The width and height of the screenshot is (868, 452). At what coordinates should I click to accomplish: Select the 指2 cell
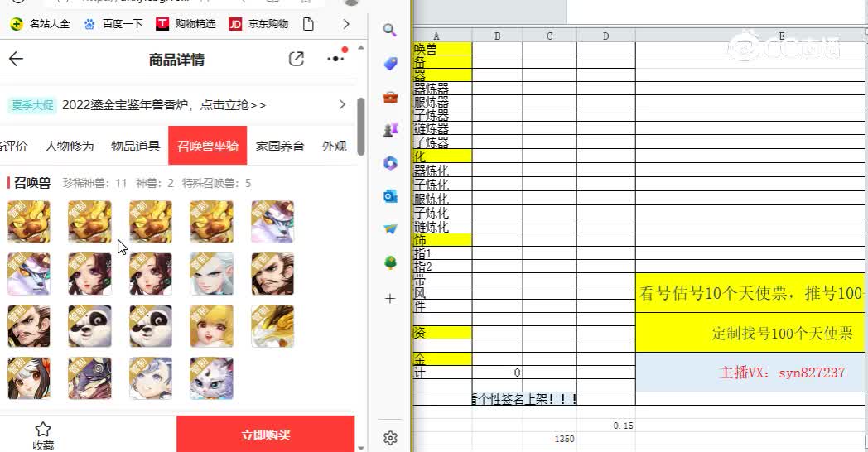(x=442, y=267)
